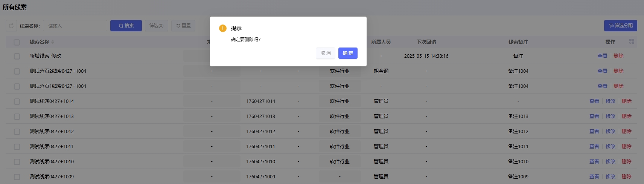Image resolution: width=644 pixels, height=184 pixels.
Task: Toggle the select-all checkbox in the header
Action: (17, 42)
